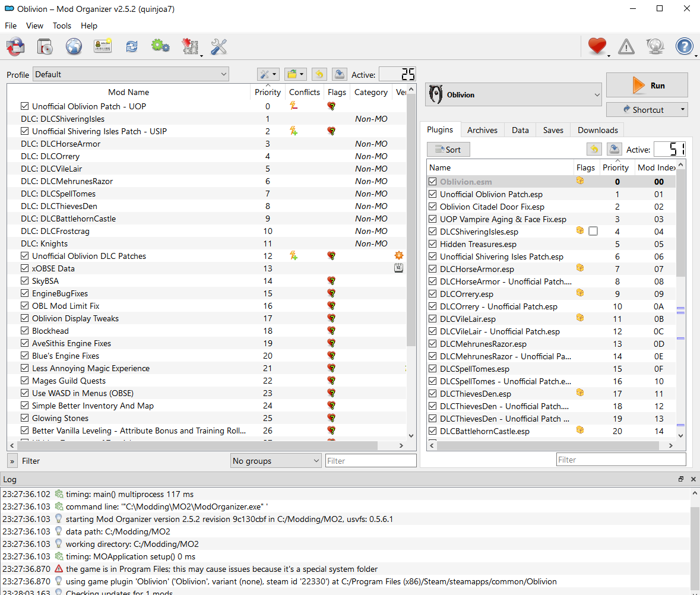
Task: Open the Executables gears icon
Action: coord(160,46)
